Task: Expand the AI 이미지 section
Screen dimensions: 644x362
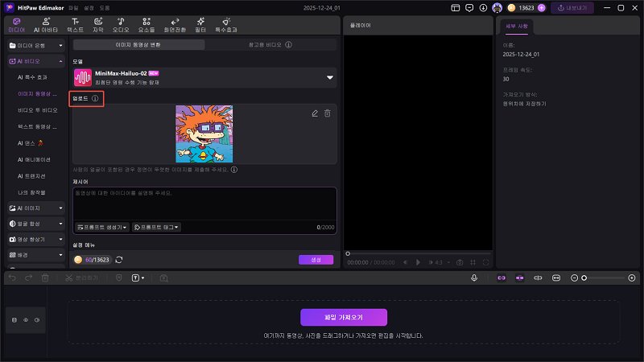Action: coord(36,208)
